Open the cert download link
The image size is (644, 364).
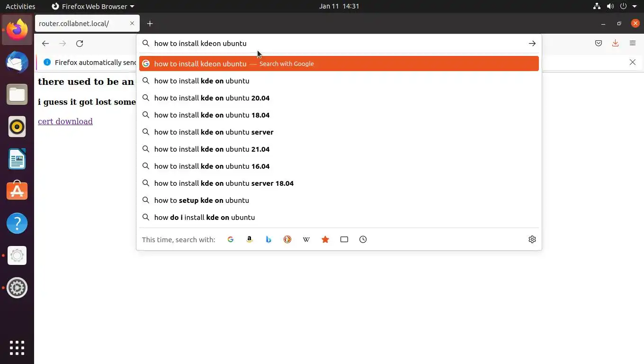coord(65,121)
